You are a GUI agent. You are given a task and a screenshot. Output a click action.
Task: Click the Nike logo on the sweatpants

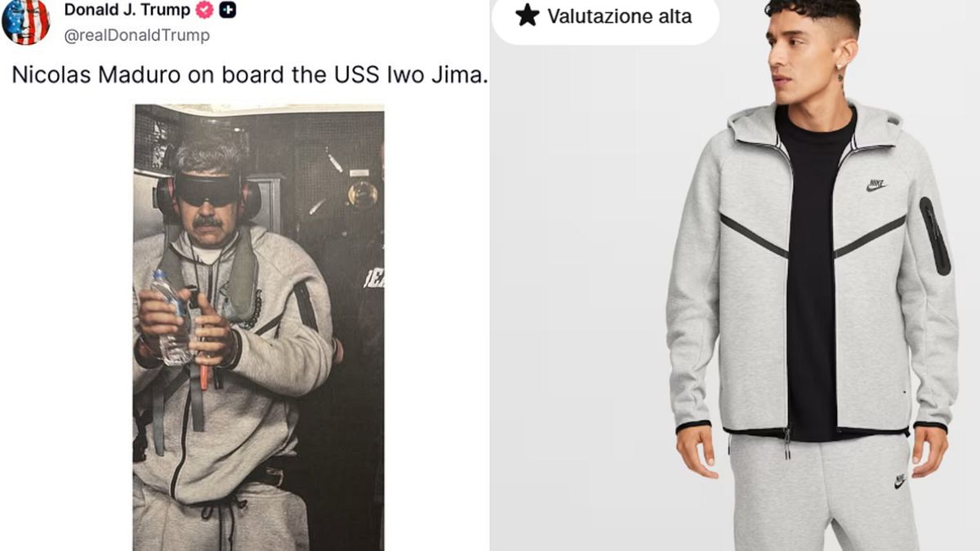(x=898, y=481)
